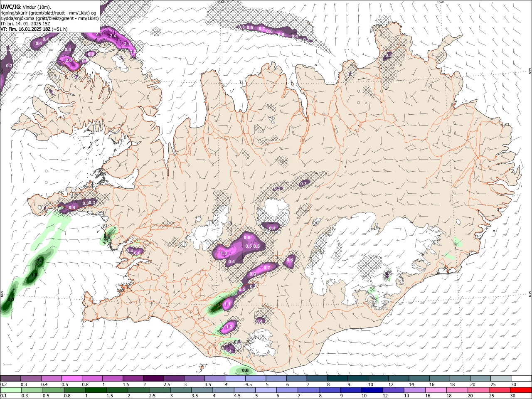Viewport: 532px width, 399px height.
Task: Select the palest green 0.1–0.3 rain legend swatch
Action: [10, 390]
